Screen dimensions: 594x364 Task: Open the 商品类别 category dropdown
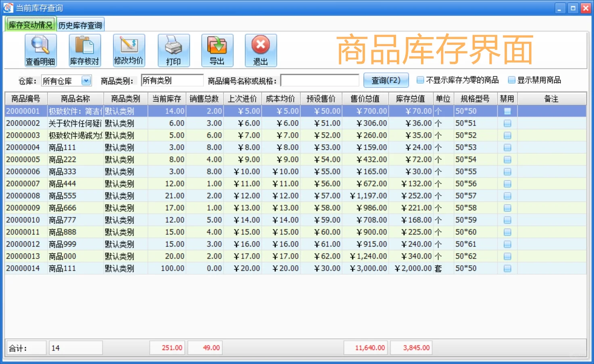tap(172, 80)
